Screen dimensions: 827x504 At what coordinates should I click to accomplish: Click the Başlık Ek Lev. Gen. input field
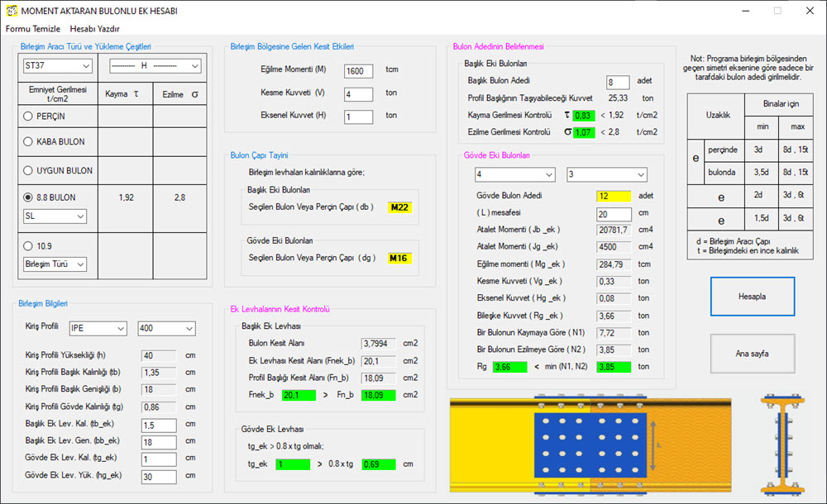(159, 442)
